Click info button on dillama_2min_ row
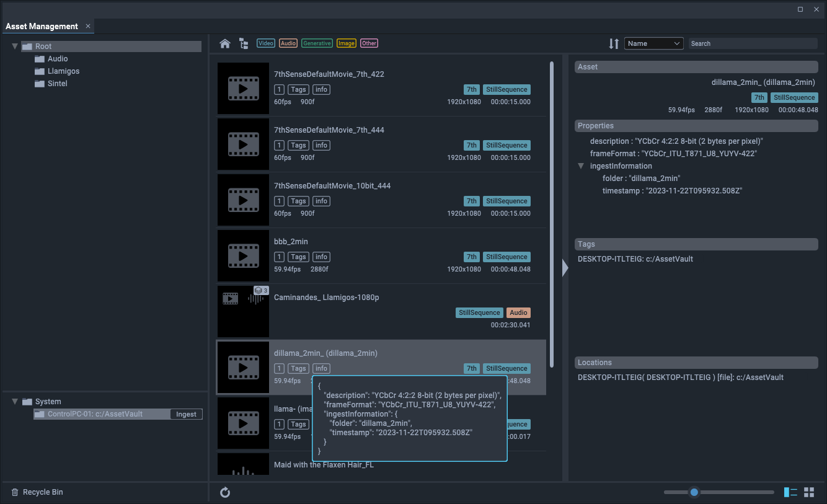827x504 pixels. (x=321, y=368)
